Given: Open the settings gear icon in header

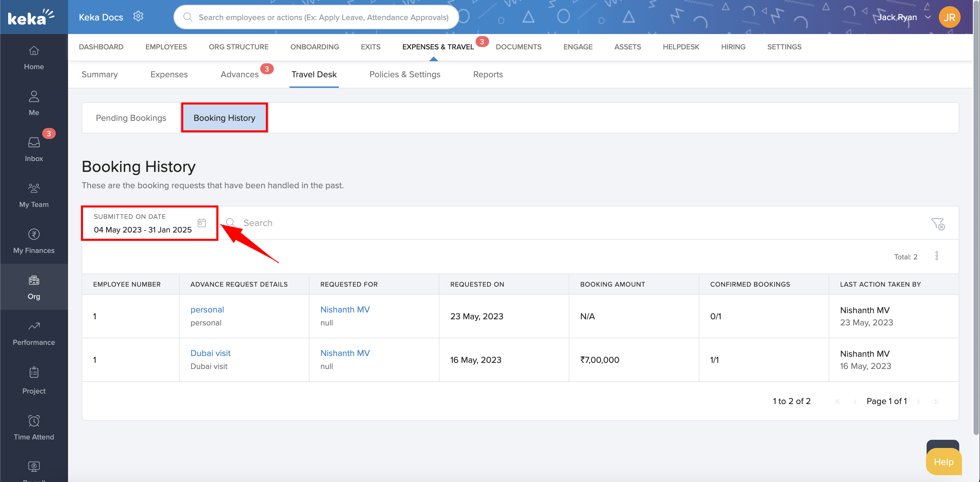Looking at the screenshot, I should [x=138, y=17].
